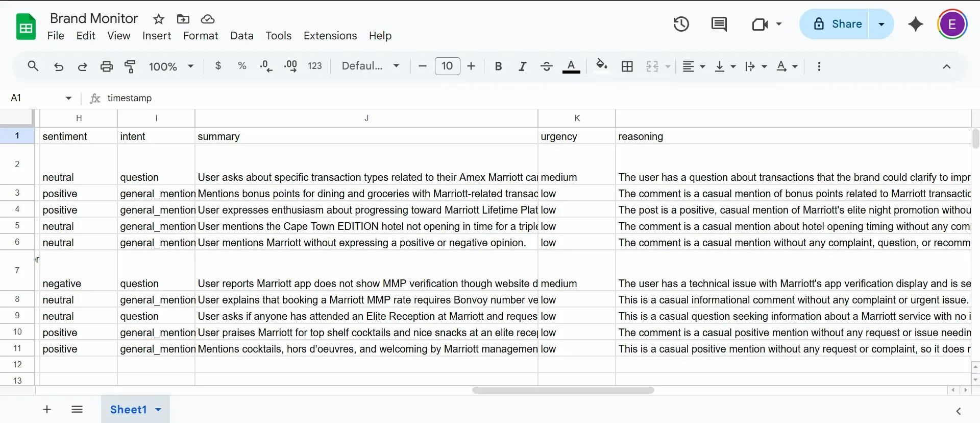Open the Extensions menu
The image size is (980, 423).
pos(330,36)
